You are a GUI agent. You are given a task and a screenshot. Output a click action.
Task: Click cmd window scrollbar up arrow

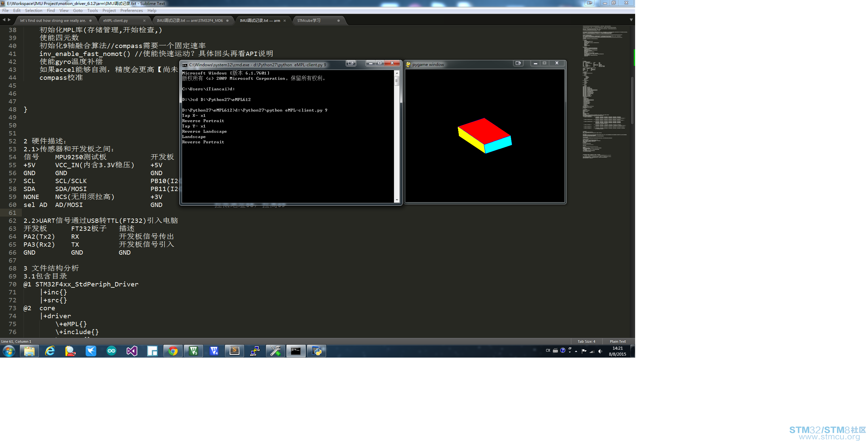tap(397, 73)
